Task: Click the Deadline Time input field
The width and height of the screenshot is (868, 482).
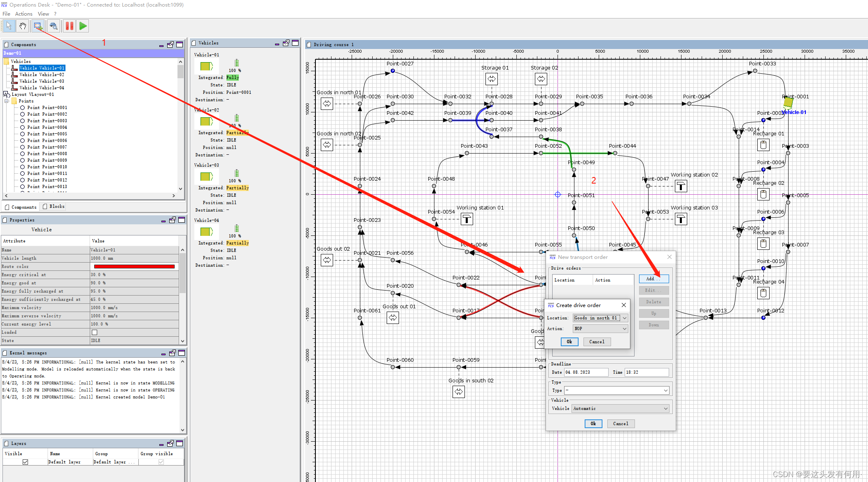Action: (646, 372)
